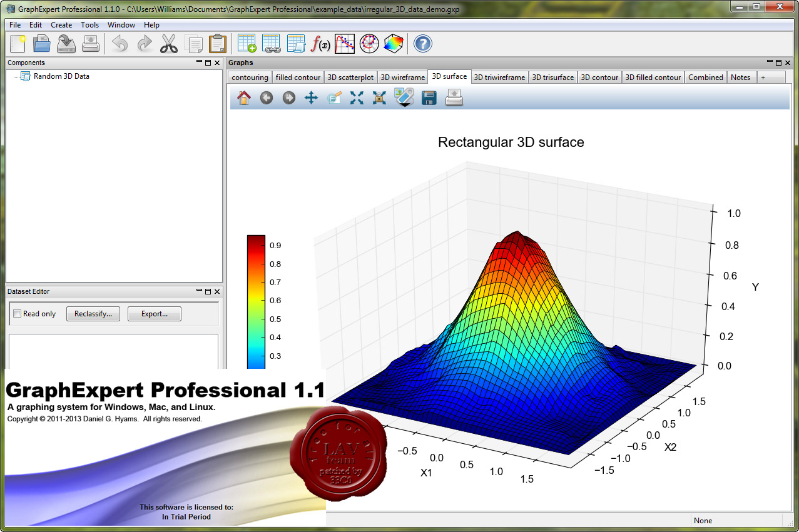Undo the last action
The height and width of the screenshot is (532, 799).
coord(120,44)
